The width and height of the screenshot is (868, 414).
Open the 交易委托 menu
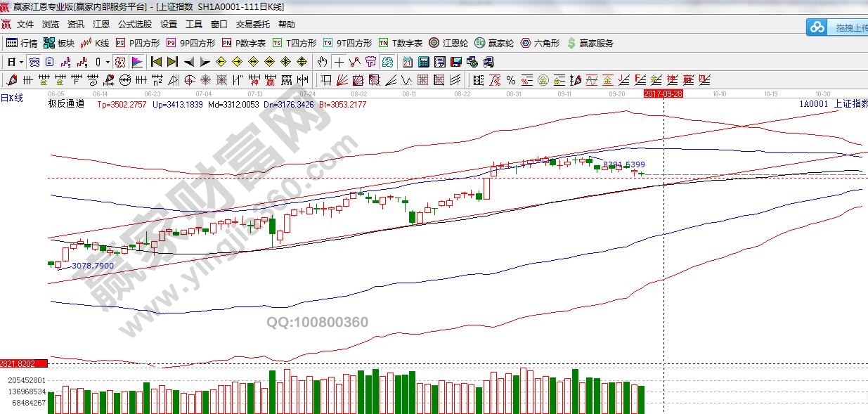(x=253, y=24)
